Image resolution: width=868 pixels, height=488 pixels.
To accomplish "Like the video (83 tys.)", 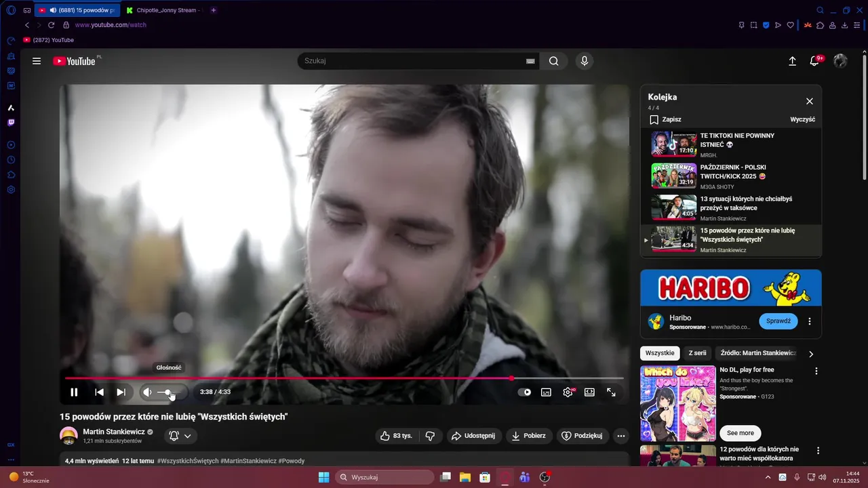I will pyautogui.click(x=396, y=436).
